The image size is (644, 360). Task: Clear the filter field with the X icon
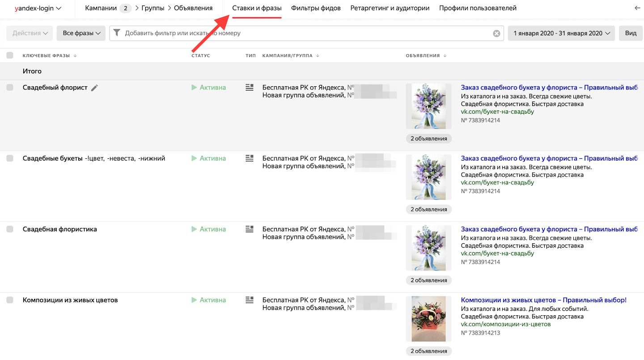click(496, 34)
